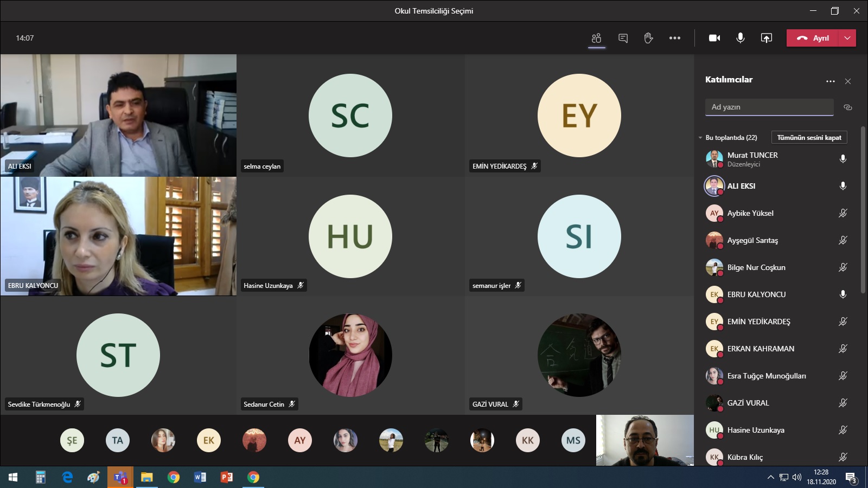Toggle the microphone mute button
868x488 pixels.
point(741,38)
